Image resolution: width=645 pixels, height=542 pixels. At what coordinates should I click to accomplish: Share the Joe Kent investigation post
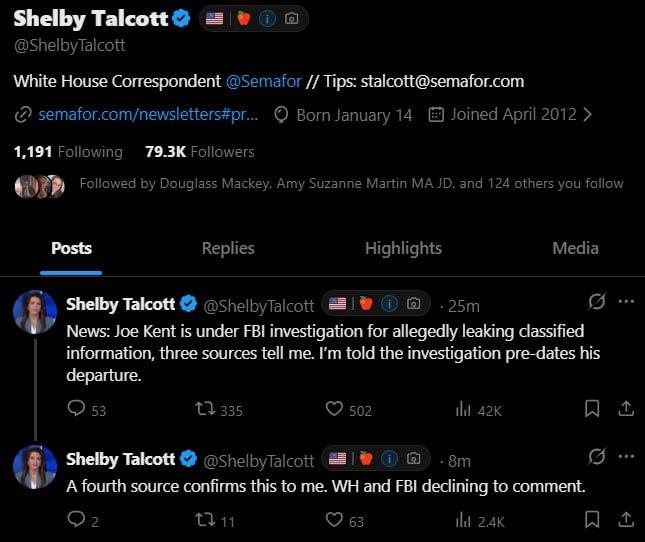pyautogui.click(x=626, y=409)
